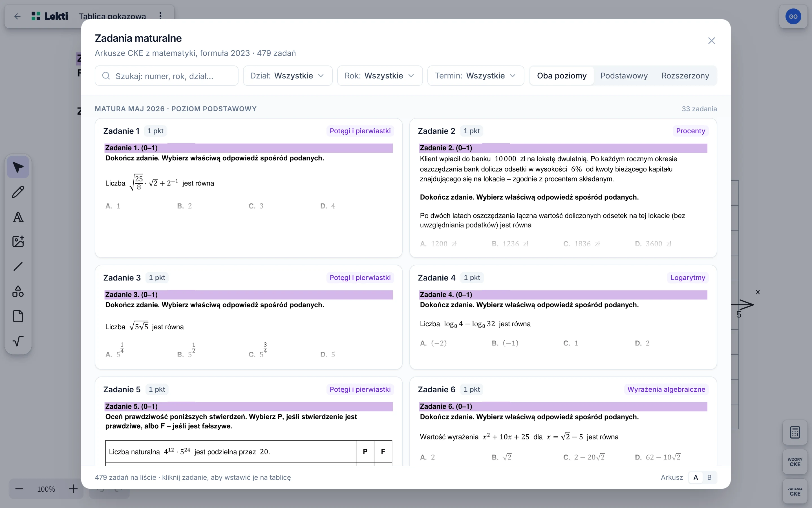Click Potęgi i pierwiastki tag on Zadanie 1

click(x=360, y=131)
